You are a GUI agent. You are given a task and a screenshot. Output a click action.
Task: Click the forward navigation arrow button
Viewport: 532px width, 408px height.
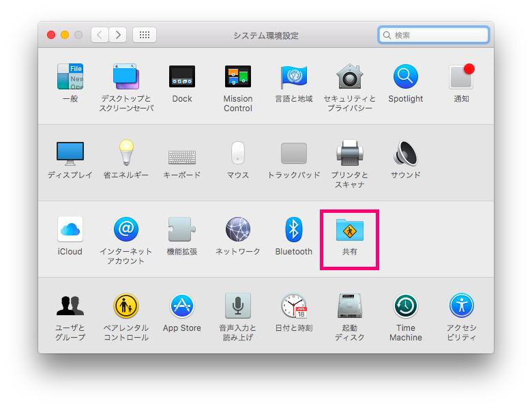(117, 35)
